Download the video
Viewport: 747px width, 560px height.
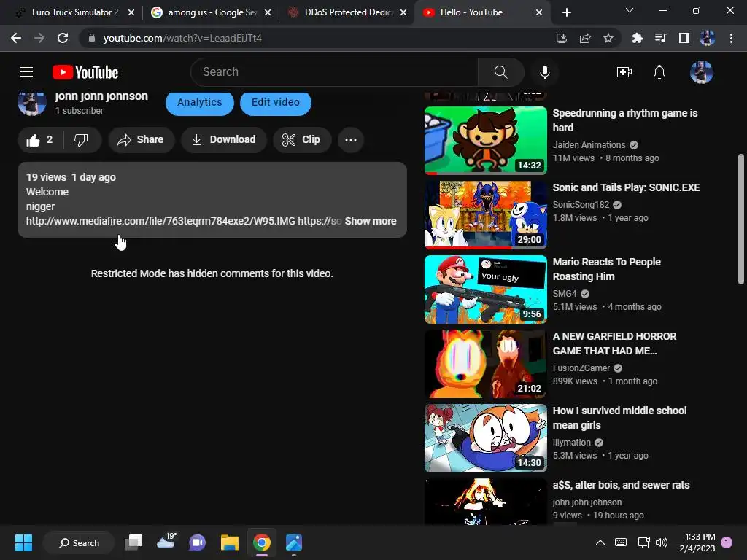223,140
